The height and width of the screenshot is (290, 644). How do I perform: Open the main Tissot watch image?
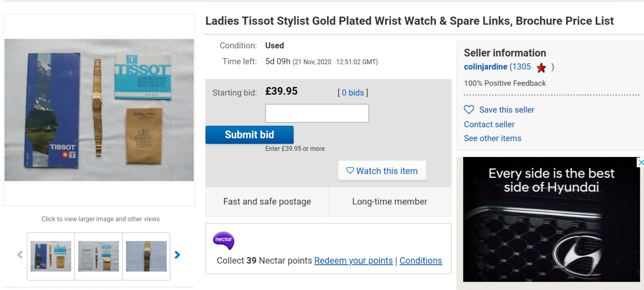tap(99, 110)
